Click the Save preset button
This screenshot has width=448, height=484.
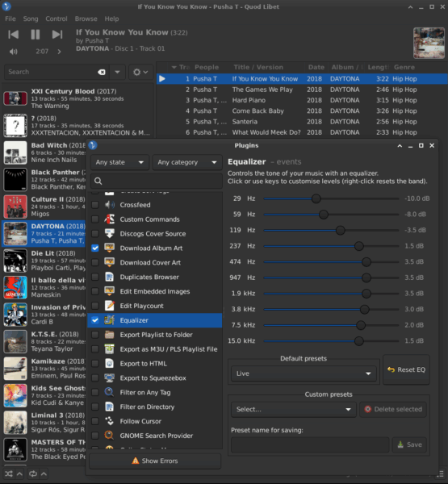[x=409, y=444]
